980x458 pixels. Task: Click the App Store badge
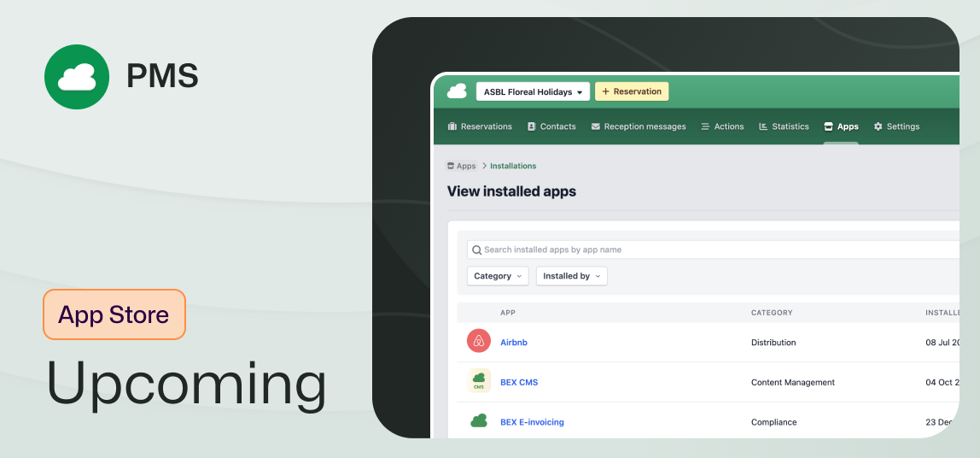[x=114, y=314]
